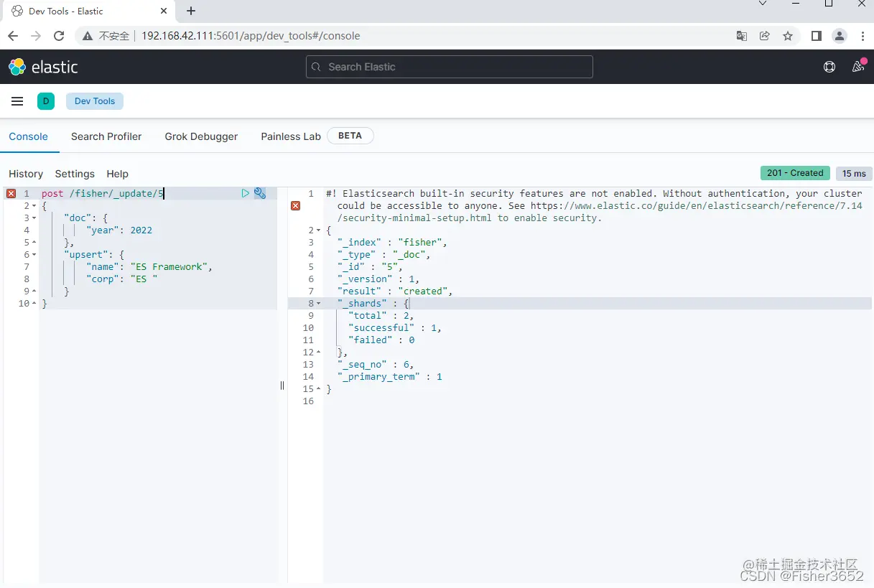Click the "year": 2022 line
Image resolution: width=874 pixels, height=588 pixels.
pyautogui.click(x=119, y=230)
